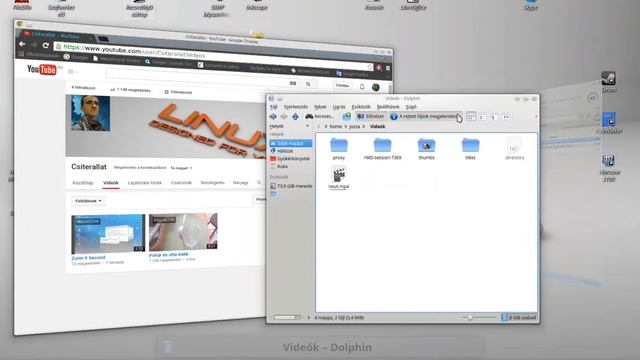Viewport: 640px width, 360px height.
Task: Click the Chrome bookmark star icon
Action: pos(370,67)
